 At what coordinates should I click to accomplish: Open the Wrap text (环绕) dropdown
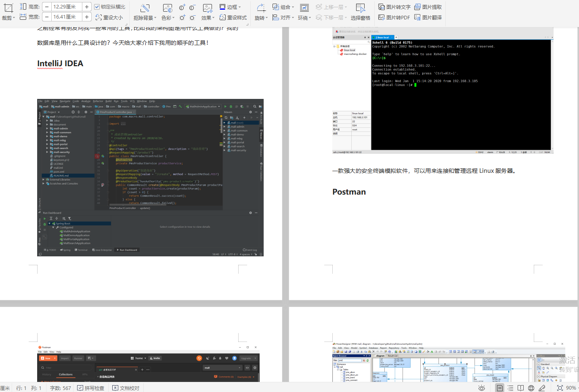pyautogui.click(x=304, y=18)
